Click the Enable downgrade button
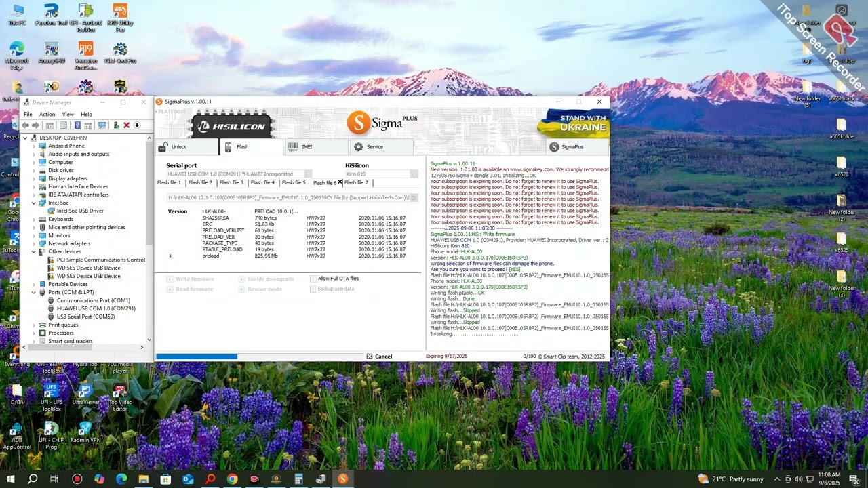Viewport: 868px width, 488px height. (x=266, y=279)
